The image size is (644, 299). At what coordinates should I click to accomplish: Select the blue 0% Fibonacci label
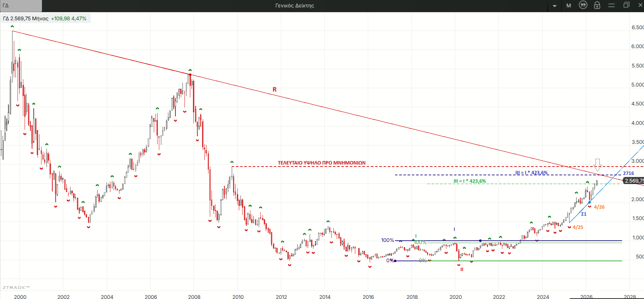tap(390, 260)
